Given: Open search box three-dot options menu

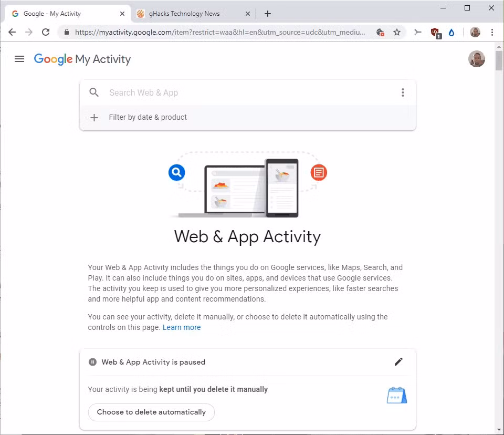Looking at the screenshot, I should click(403, 92).
